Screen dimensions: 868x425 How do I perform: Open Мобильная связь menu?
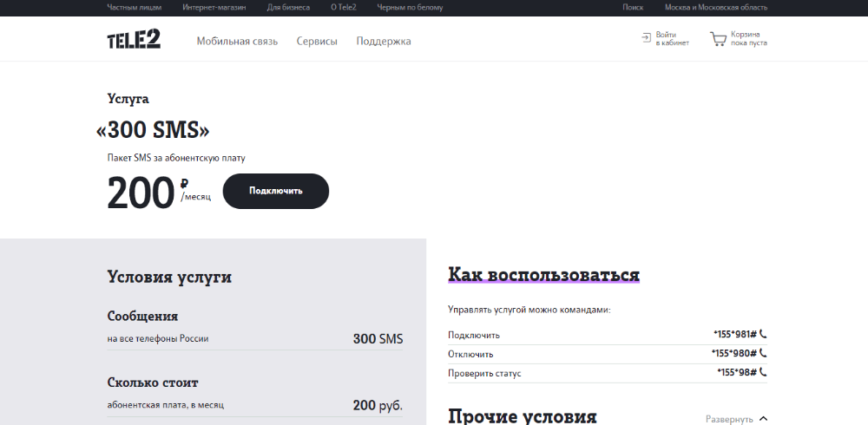click(237, 42)
